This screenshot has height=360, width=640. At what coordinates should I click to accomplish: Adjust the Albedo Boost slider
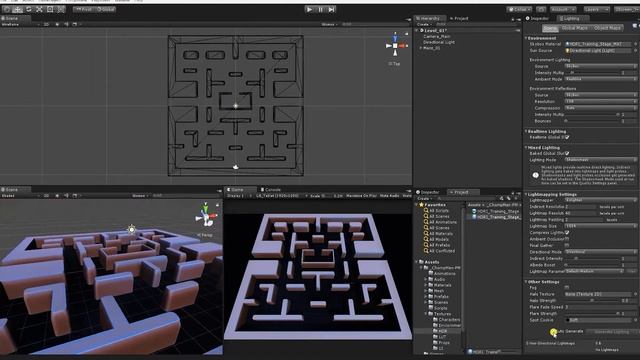click(x=593, y=265)
